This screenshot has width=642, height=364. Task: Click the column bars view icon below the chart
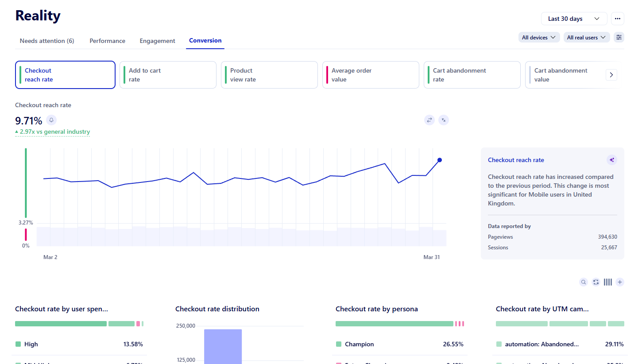(607, 282)
